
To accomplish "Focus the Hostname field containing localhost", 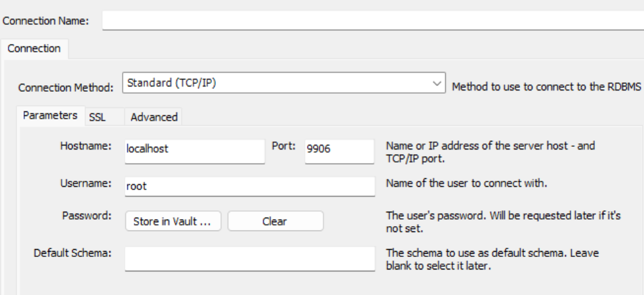I will 195,151.
